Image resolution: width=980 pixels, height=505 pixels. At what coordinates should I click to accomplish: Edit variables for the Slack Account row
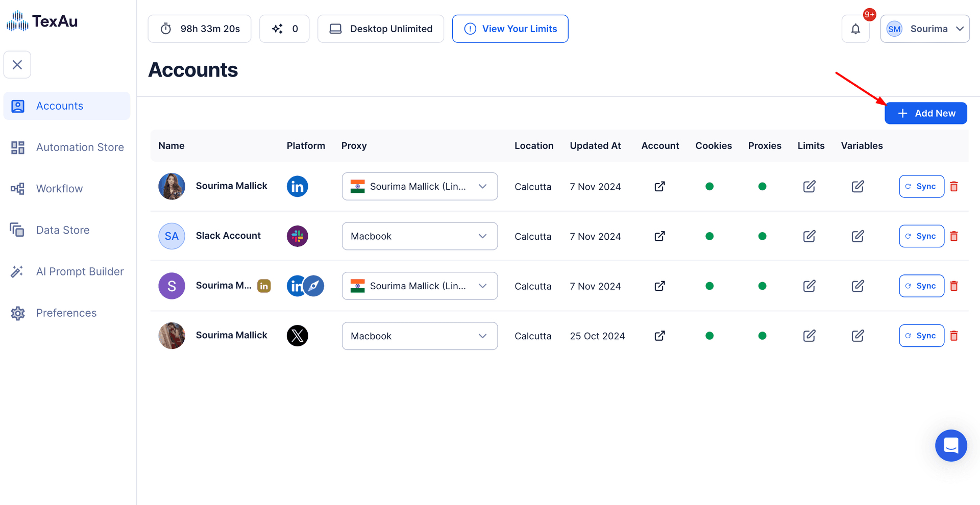click(x=857, y=236)
